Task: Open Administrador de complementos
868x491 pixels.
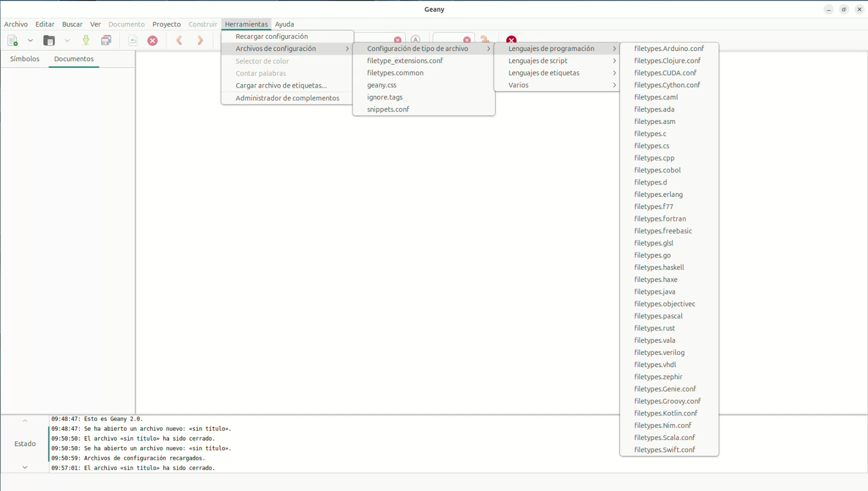Action: click(287, 98)
